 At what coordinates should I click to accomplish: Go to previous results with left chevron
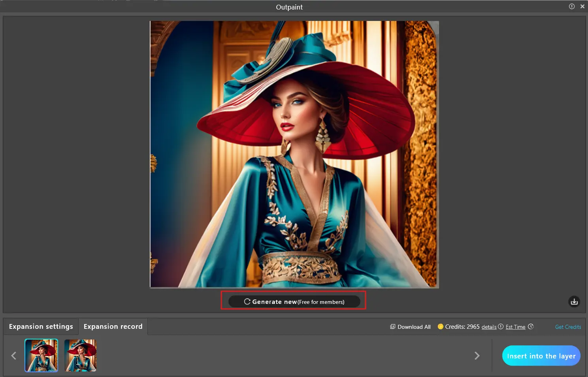click(x=14, y=356)
